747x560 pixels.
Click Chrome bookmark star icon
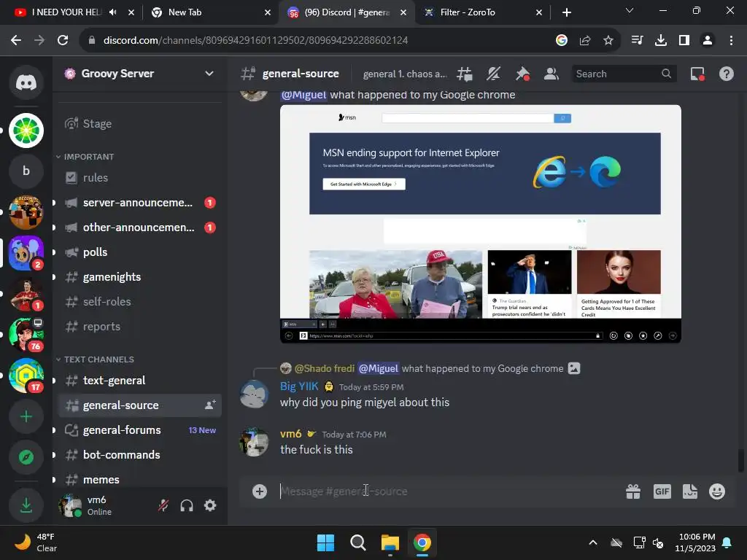(x=608, y=41)
